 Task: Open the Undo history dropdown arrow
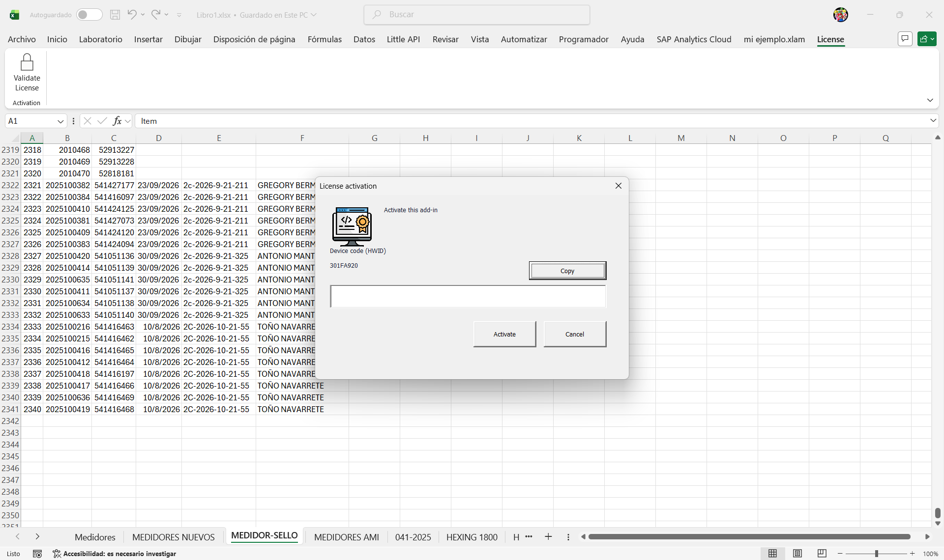tap(143, 15)
